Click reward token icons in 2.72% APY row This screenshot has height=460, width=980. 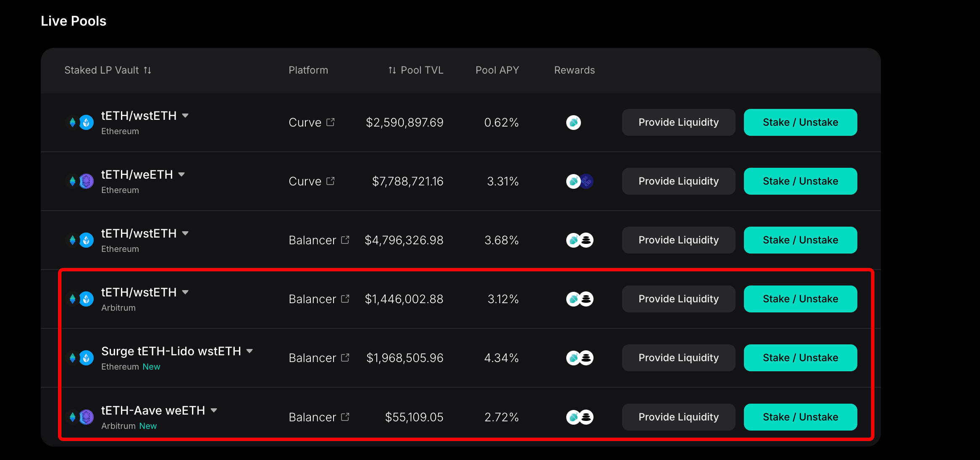click(580, 417)
